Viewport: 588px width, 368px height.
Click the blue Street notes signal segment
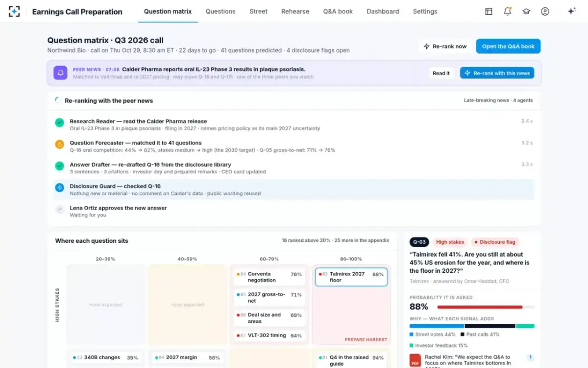[x=437, y=326]
